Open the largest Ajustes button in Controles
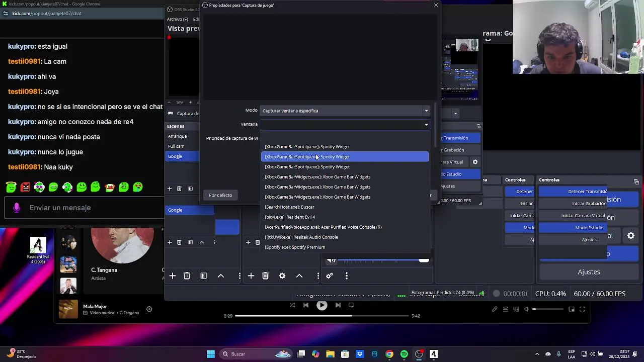Image resolution: width=644 pixels, height=362 pixels. [589, 272]
